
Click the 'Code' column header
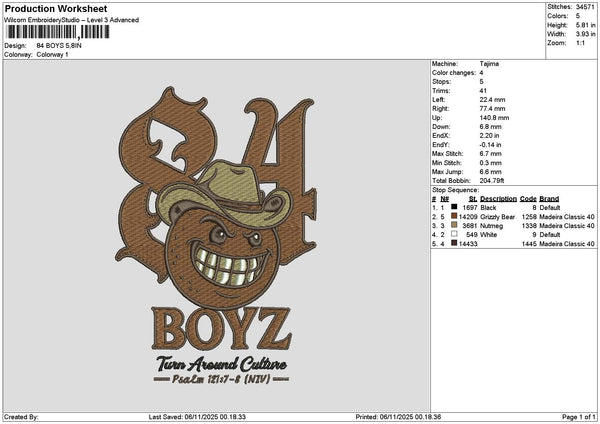tap(528, 199)
